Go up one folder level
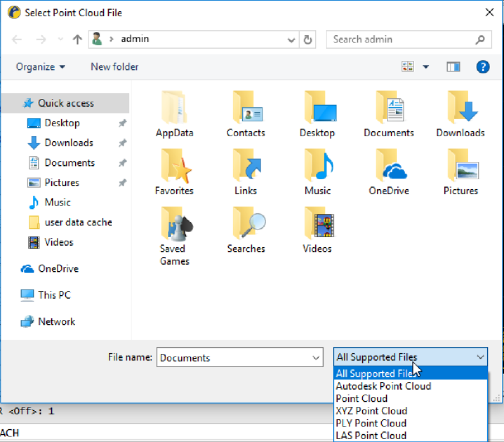Viewport: 504px width, 442px height. pyautogui.click(x=77, y=40)
